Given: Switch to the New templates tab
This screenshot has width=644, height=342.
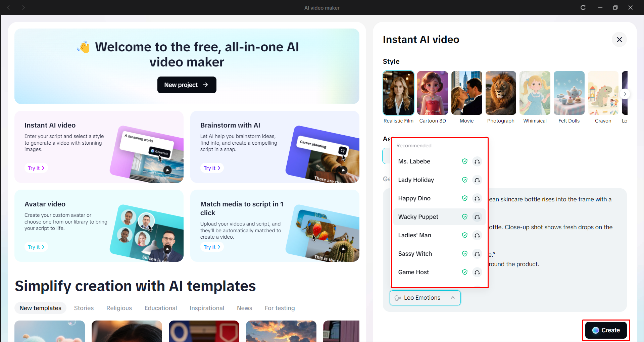Looking at the screenshot, I should pyautogui.click(x=40, y=308).
